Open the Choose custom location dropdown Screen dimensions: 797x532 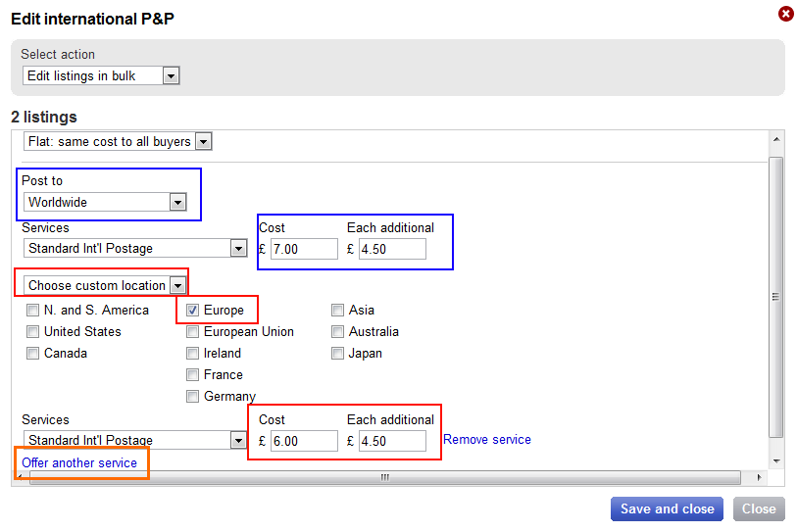[x=105, y=285]
